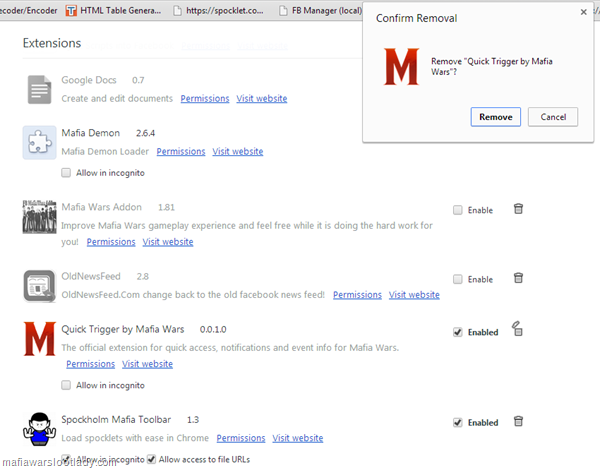
Task: Enable the Mafia Wars Addon checkbox
Action: [457, 210]
